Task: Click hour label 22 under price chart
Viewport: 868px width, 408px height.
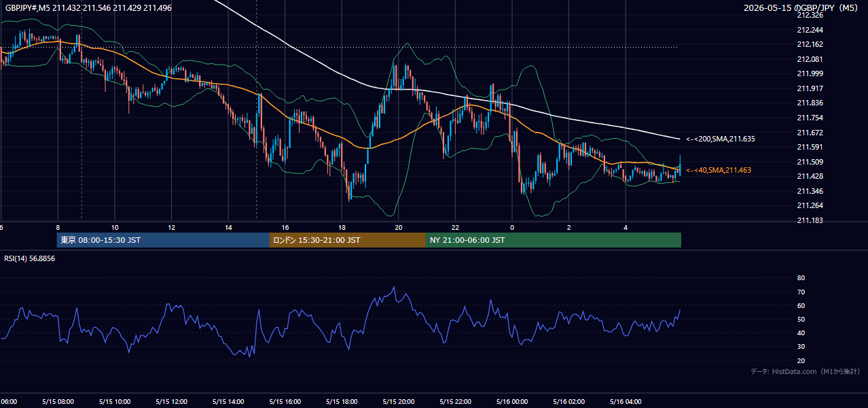Action: [455, 228]
